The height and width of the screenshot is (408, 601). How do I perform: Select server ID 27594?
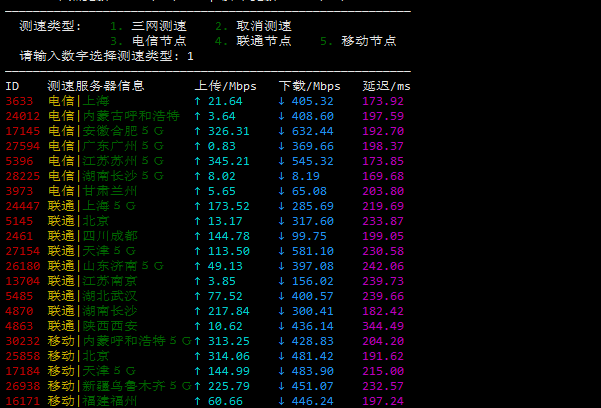[x=23, y=146]
